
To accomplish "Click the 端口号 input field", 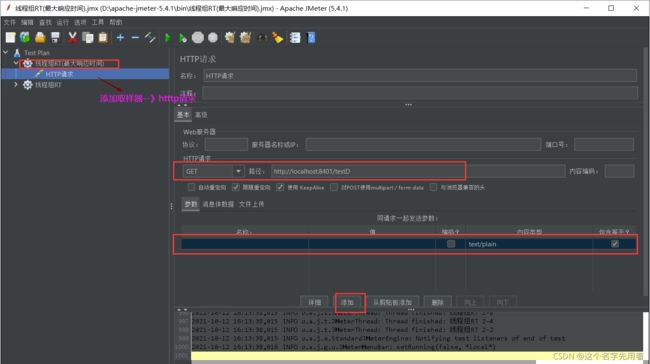I will pyautogui.click(x=604, y=144).
